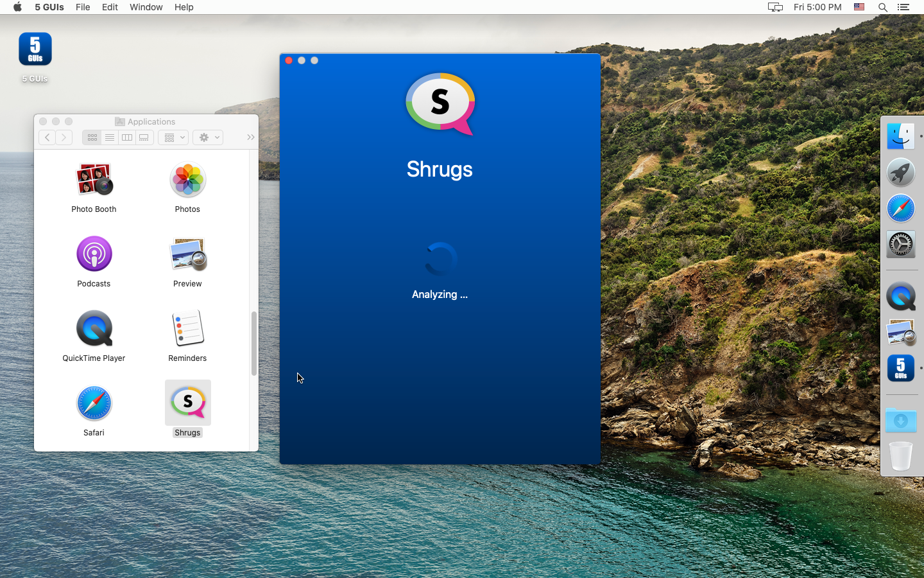Go back in the Finder window

point(47,137)
